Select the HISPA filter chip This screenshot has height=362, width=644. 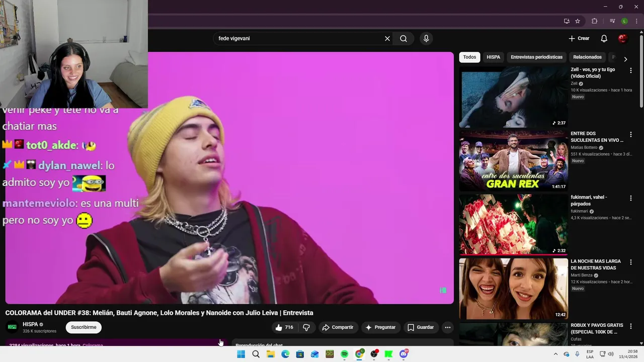(x=493, y=57)
